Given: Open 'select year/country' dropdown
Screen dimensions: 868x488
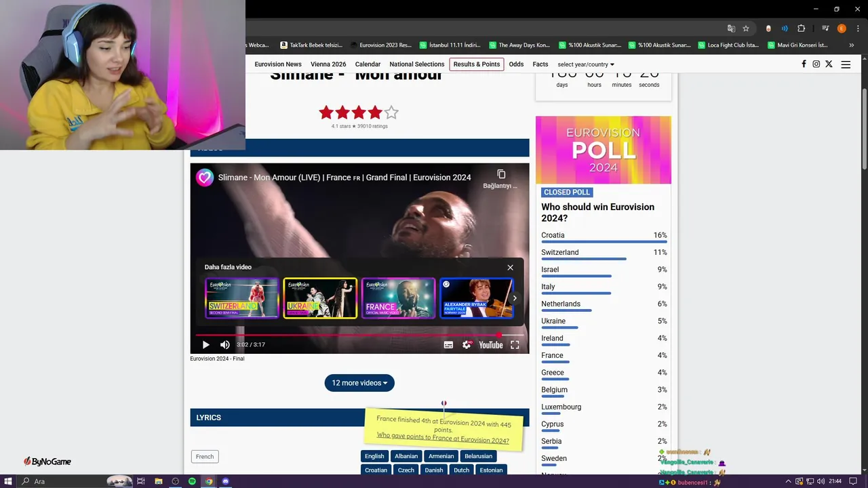Looking at the screenshot, I should pos(586,64).
